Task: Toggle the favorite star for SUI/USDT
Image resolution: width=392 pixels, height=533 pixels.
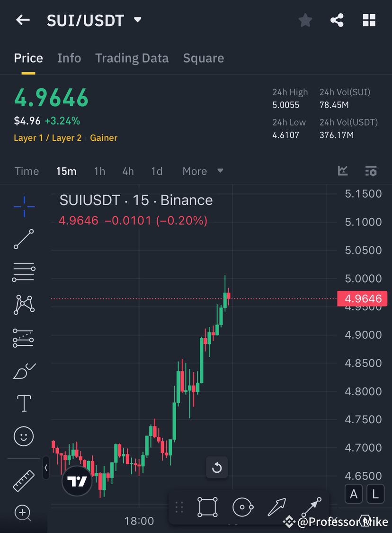Action: click(305, 20)
